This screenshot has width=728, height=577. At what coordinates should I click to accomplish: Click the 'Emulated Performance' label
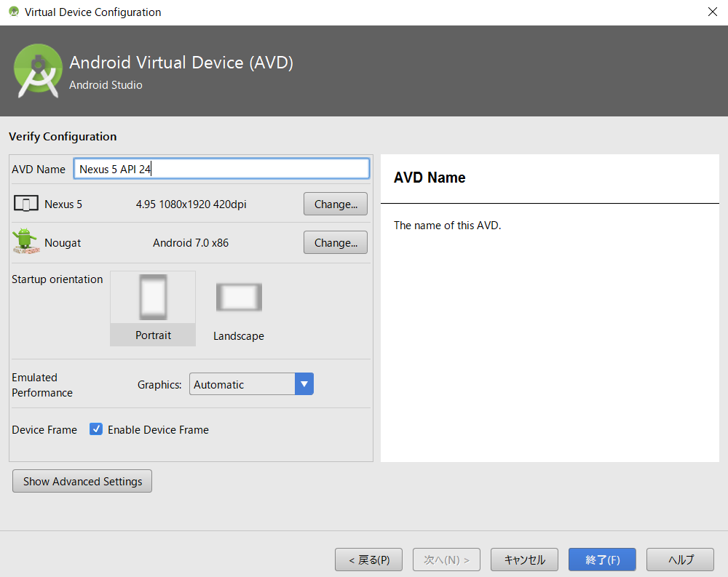pos(42,385)
